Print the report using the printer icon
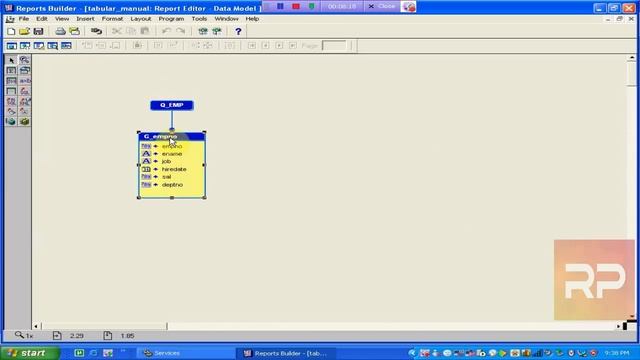This screenshot has width=640, height=360. 60,31
